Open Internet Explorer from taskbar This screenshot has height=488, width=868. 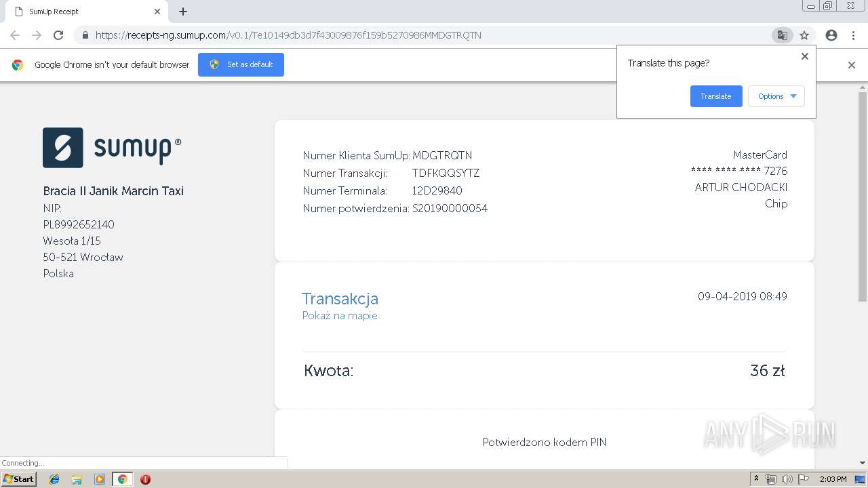54,479
